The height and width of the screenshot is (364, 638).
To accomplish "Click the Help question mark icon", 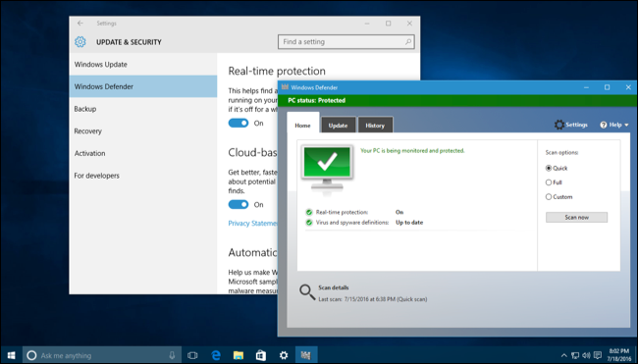I will pos(604,125).
